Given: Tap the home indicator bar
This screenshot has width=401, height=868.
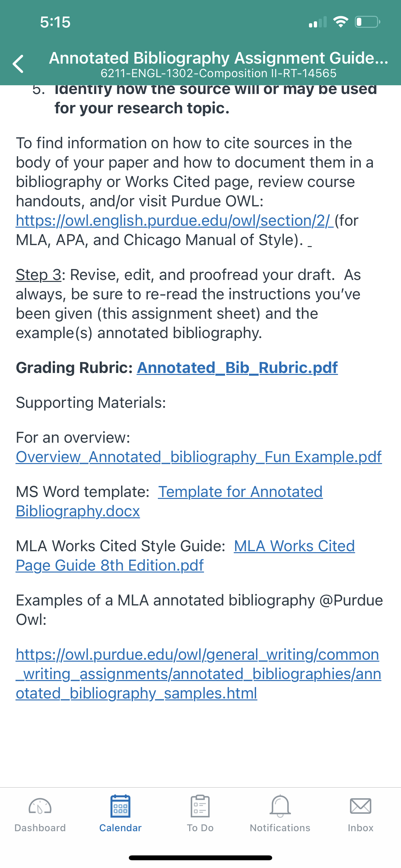Looking at the screenshot, I should click(x=200, y=858).
